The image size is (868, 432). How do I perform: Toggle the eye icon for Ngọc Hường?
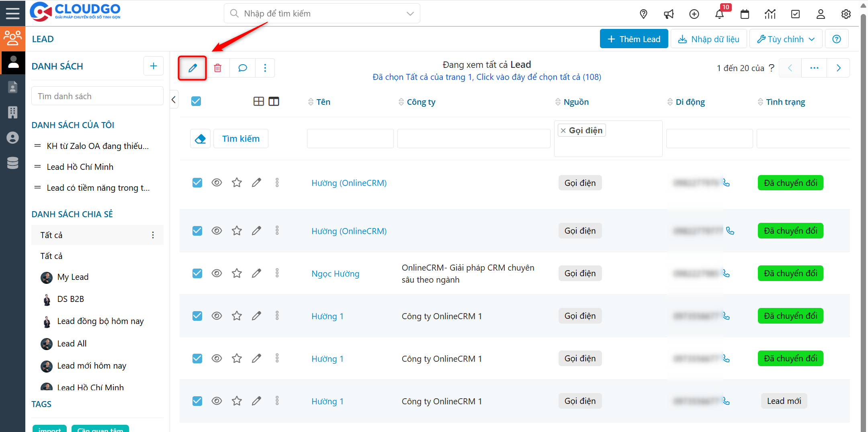pos(217,273)
